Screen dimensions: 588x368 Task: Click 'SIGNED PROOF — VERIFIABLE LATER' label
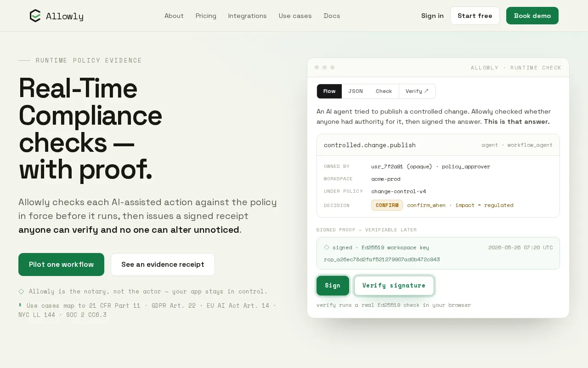[x=367, y=230]
